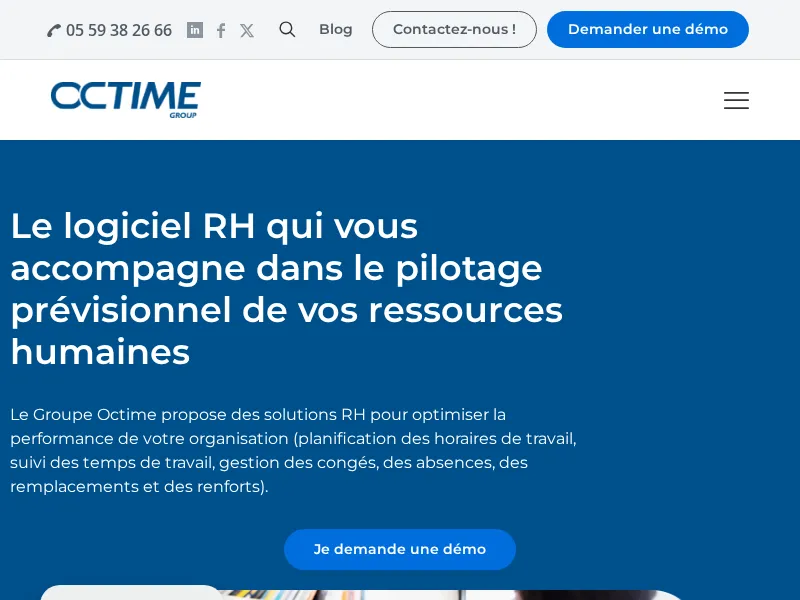This screenshot has width=800, height=600.
Task: Click the search magnifier icon
Action: 287,30
